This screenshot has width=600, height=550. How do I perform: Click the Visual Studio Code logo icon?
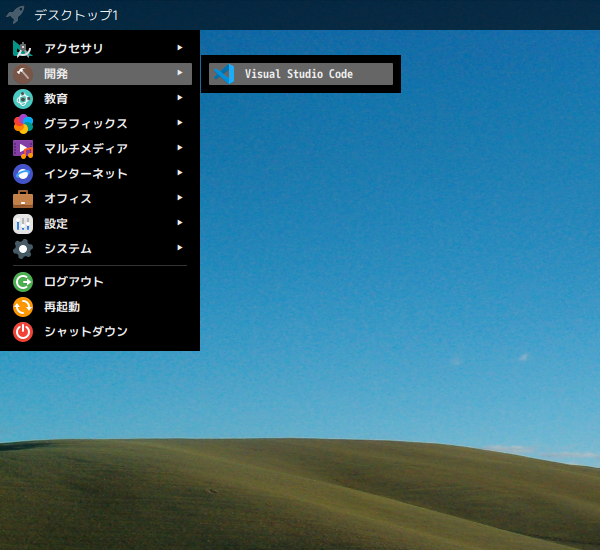point(224,74)
